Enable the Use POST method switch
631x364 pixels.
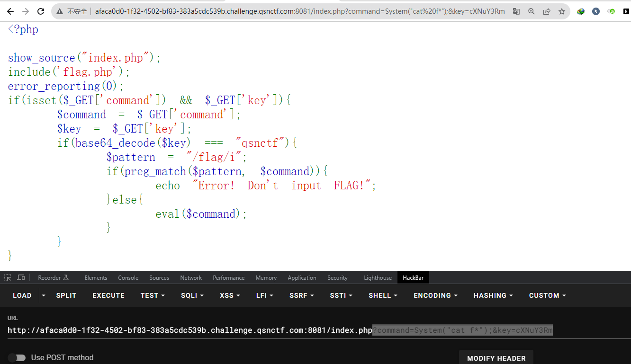pos(17,358)
